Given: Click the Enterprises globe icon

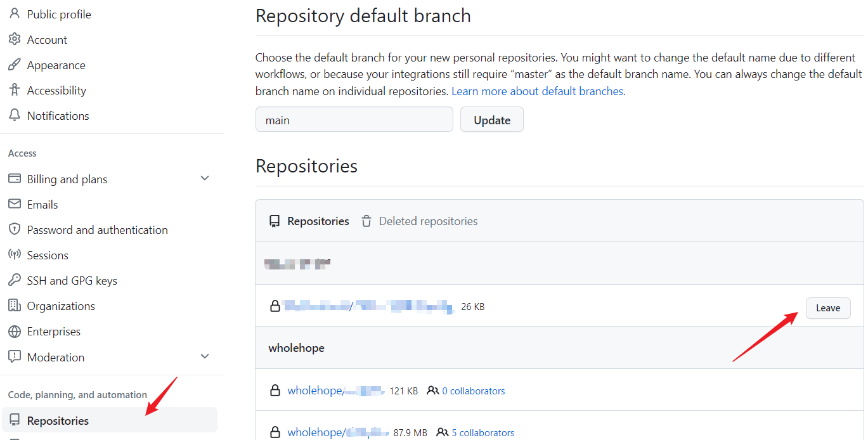Looking at the screenshot, I should click(14, 332).
